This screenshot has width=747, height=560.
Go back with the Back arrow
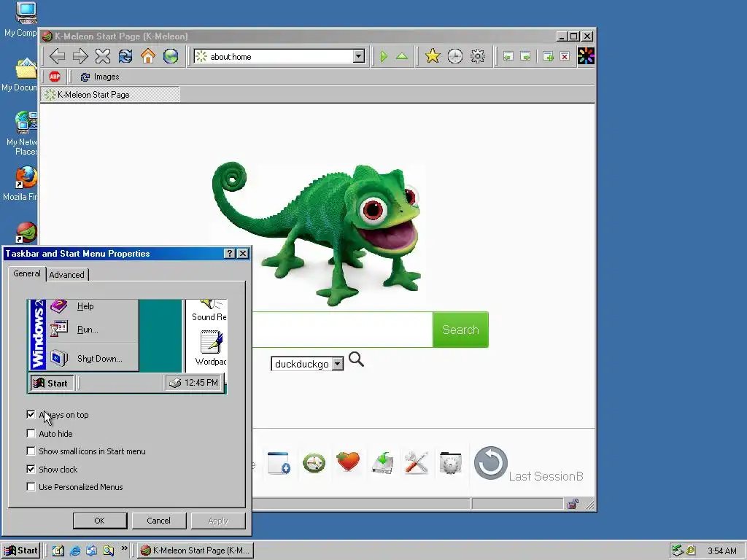pos(57,56)
